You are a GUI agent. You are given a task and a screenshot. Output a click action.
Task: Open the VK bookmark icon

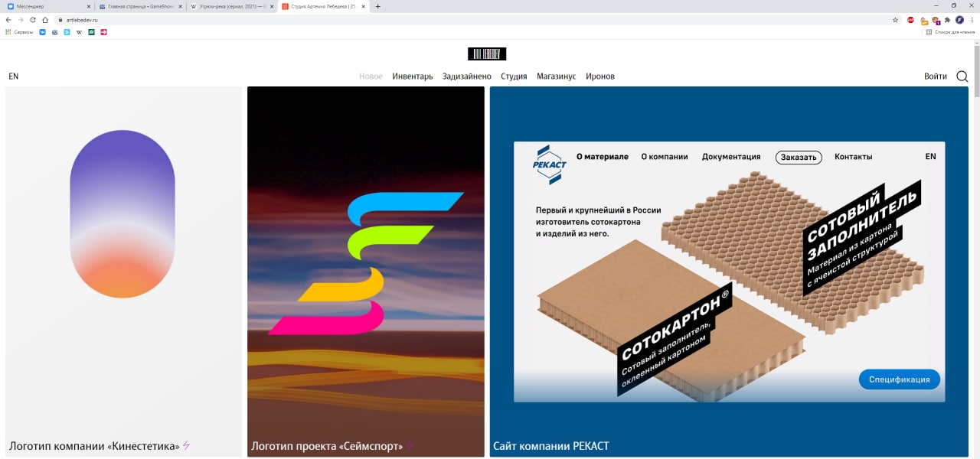[43, 32]
